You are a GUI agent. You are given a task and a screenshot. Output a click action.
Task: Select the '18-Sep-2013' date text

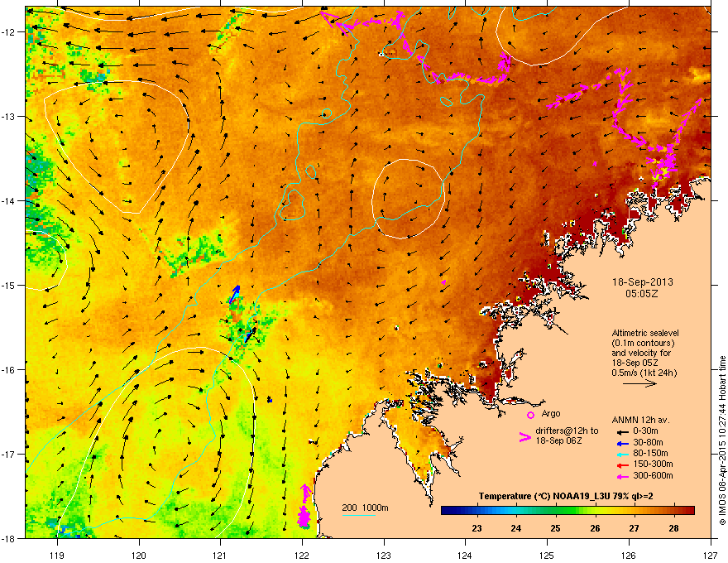click(x=642, y=282)
